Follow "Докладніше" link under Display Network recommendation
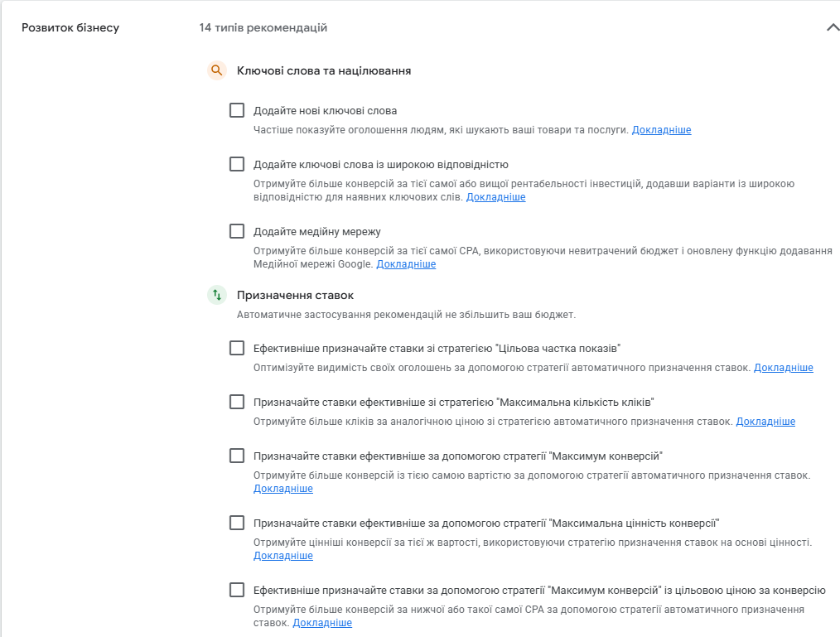The image size is (840, 637). tap(406, 264)
